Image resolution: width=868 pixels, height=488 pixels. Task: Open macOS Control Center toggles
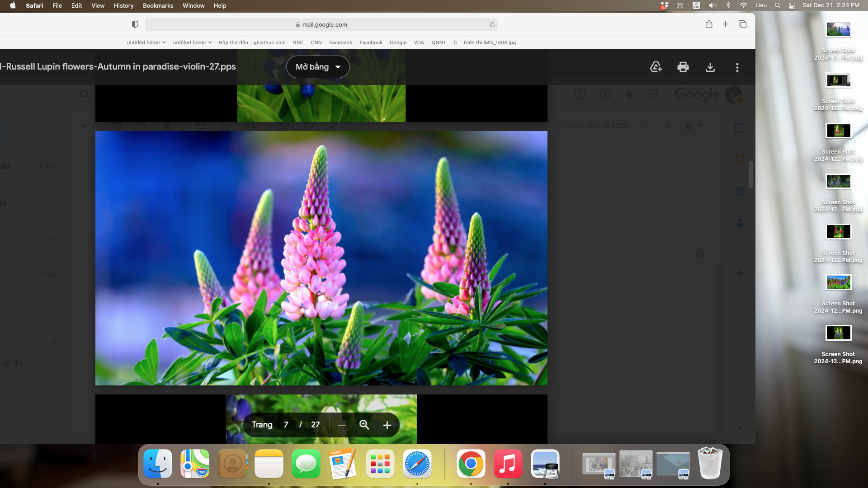tap(792, 5)
